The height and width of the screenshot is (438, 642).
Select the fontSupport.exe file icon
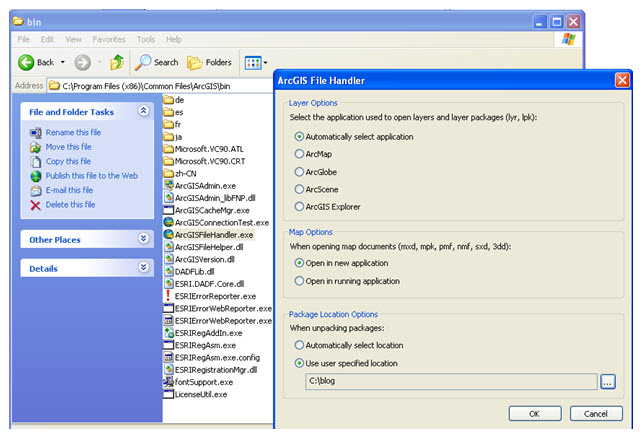(169, 382)
